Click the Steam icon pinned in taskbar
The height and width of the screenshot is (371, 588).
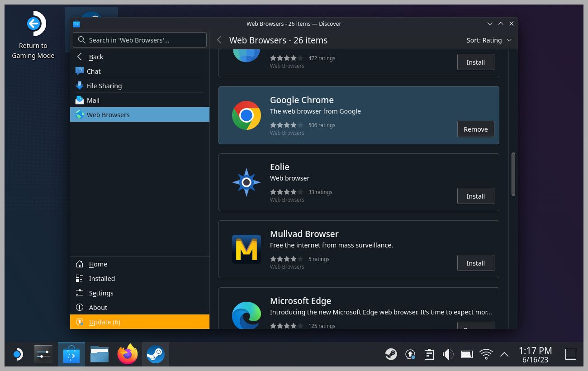coord(156,354)
